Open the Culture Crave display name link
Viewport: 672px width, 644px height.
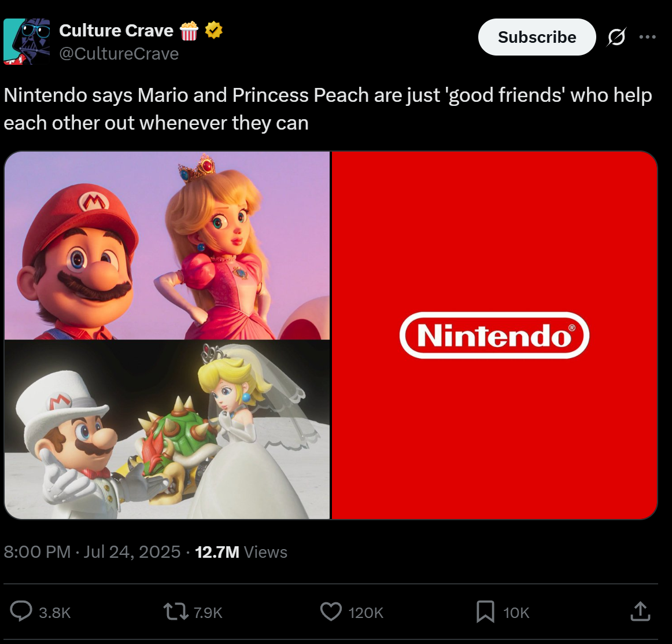[x=116, y=31]
